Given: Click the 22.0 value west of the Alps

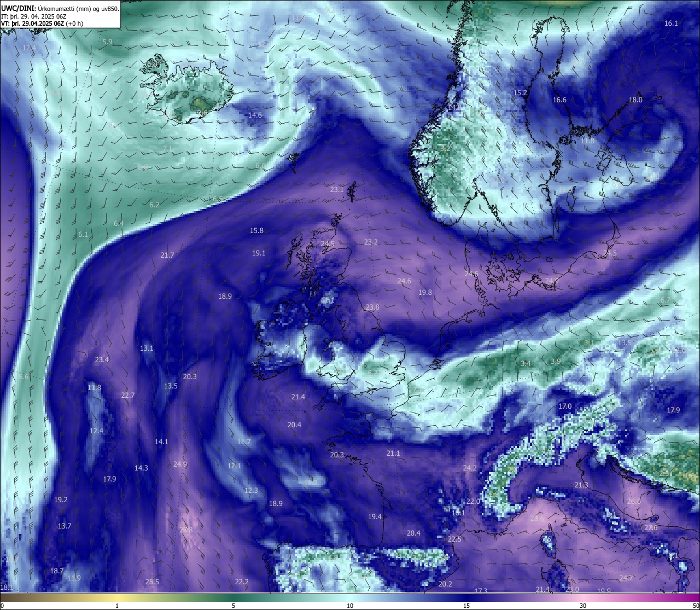Looking at the screenshot, I should tap(473, 502).
